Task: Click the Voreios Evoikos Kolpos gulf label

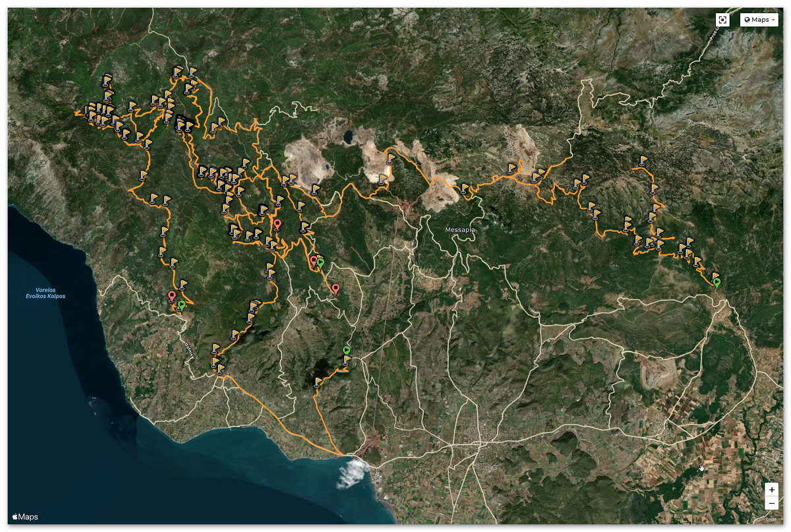Action: tap(45, 293)
